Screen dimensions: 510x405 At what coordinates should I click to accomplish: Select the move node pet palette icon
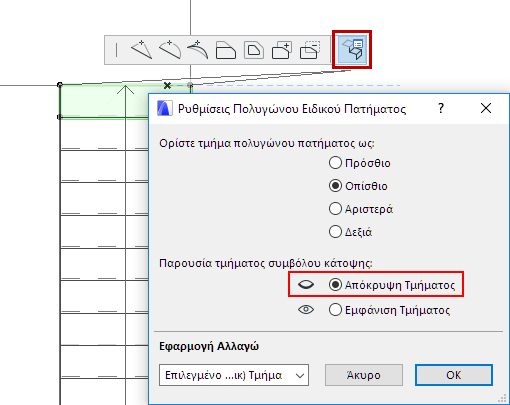click(x=117, y=50)
